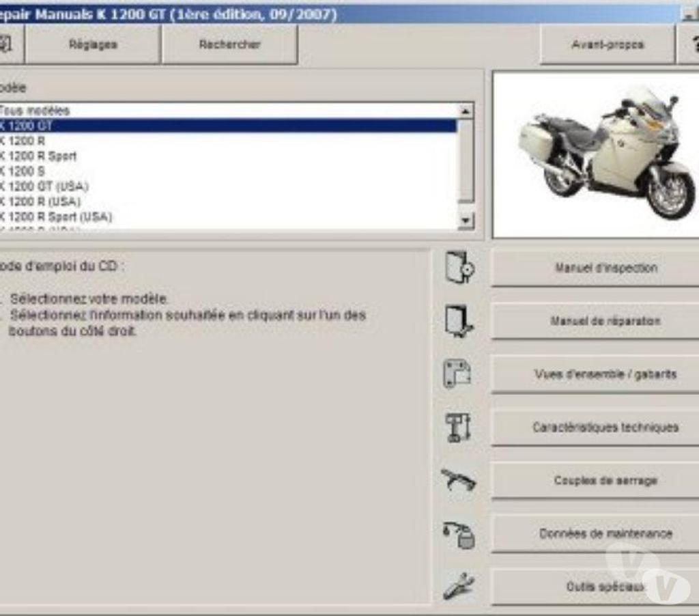Open the Rechercher search function
The width and height of the screenshot is (699, 616).
tap(229, 44)
